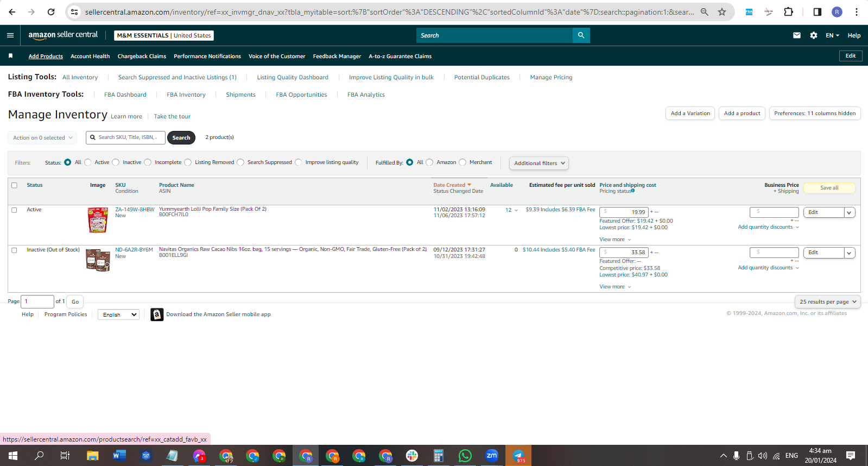The image size is (868, 466).
Task: Click the magnifier search button in header
Action: (581, 35)
